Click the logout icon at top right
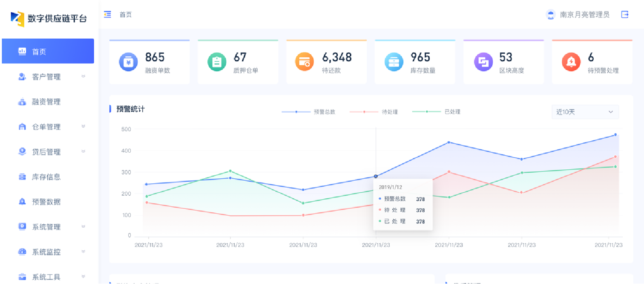644x284 pixels. click(625, 14)
